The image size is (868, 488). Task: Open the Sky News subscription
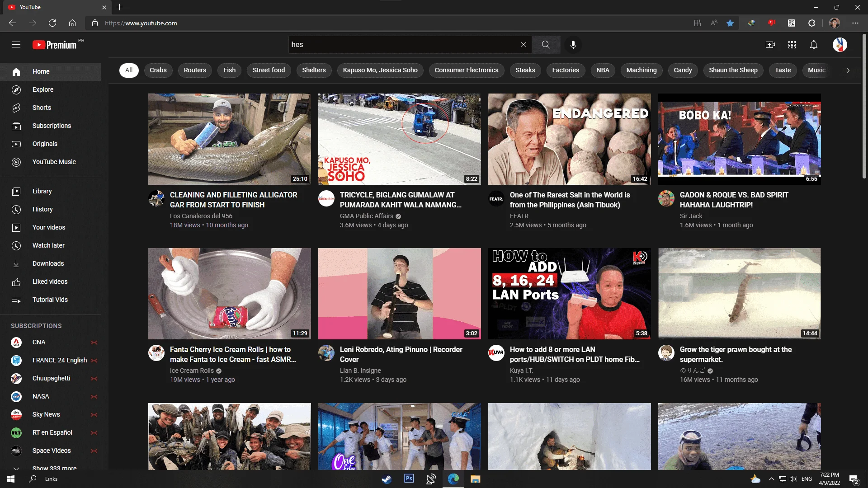pos(51,414)
